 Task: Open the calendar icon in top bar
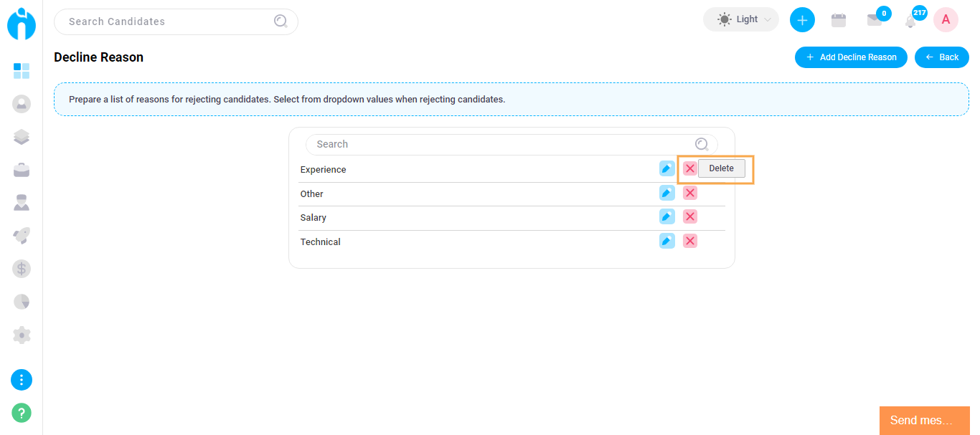[x=838, y=20]
